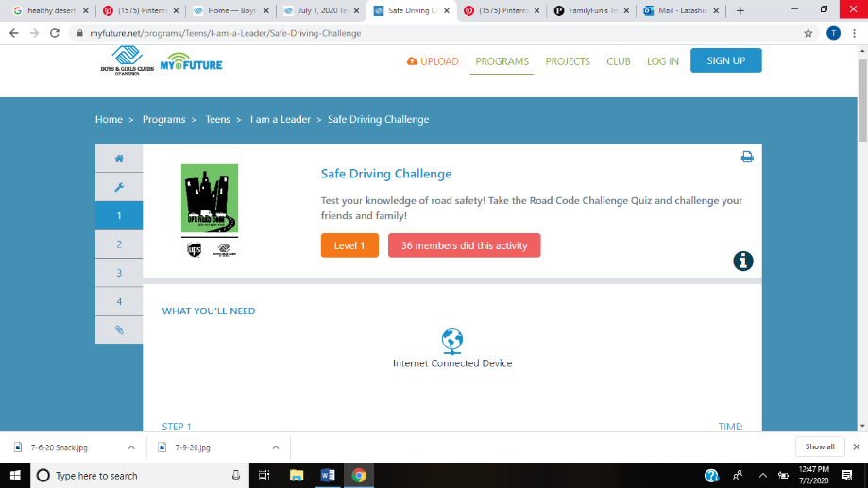Follow the Teens breadcrumb link

pos(217,120)
